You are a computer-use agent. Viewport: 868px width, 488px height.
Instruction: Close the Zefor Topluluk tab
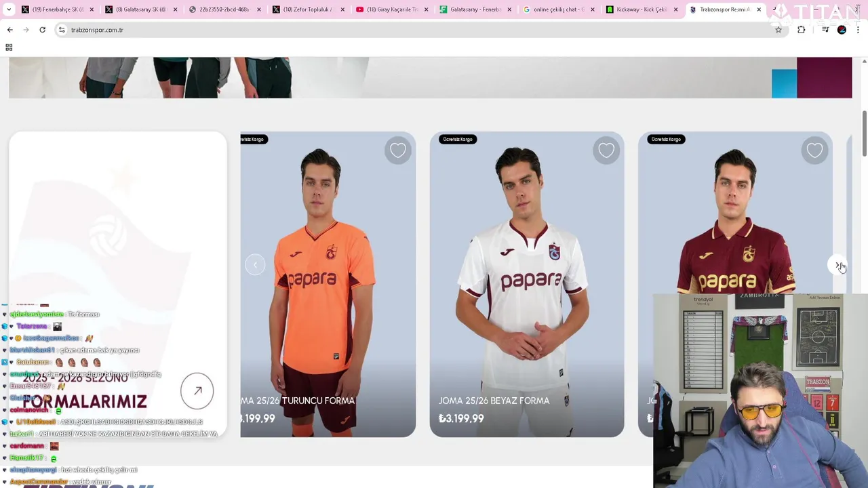pos(342,9)
